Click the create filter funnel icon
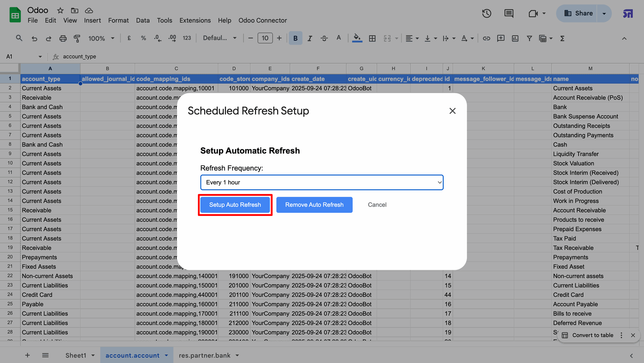644x363 pixels. (529, 38)
